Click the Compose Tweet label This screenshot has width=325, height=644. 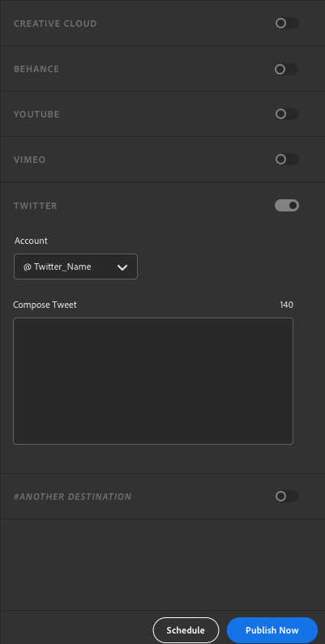45,305
